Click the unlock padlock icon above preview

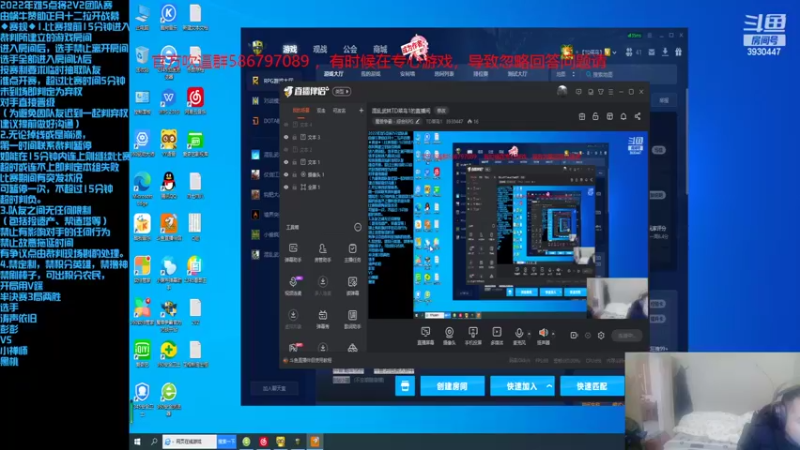click(x=595, y=116)
